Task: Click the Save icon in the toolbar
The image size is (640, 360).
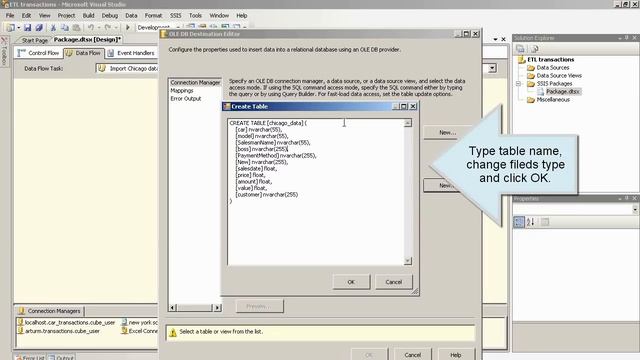Action: click(x=27, y=28)
